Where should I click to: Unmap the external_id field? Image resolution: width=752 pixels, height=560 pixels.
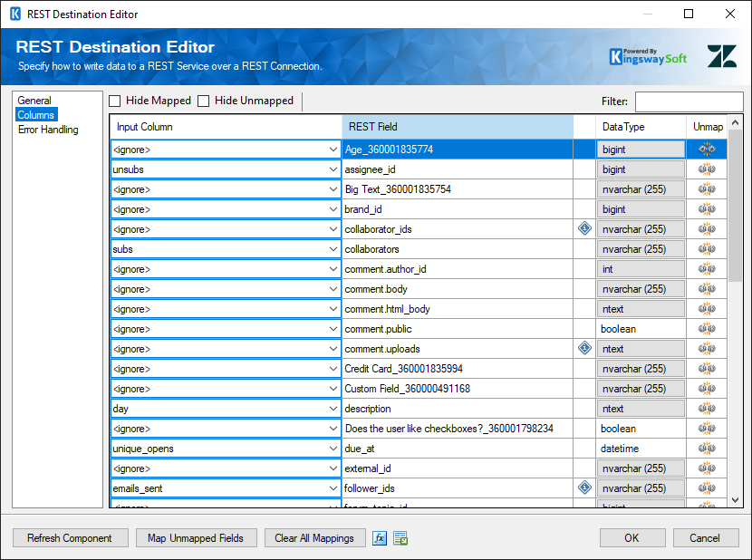click(707, 468)
